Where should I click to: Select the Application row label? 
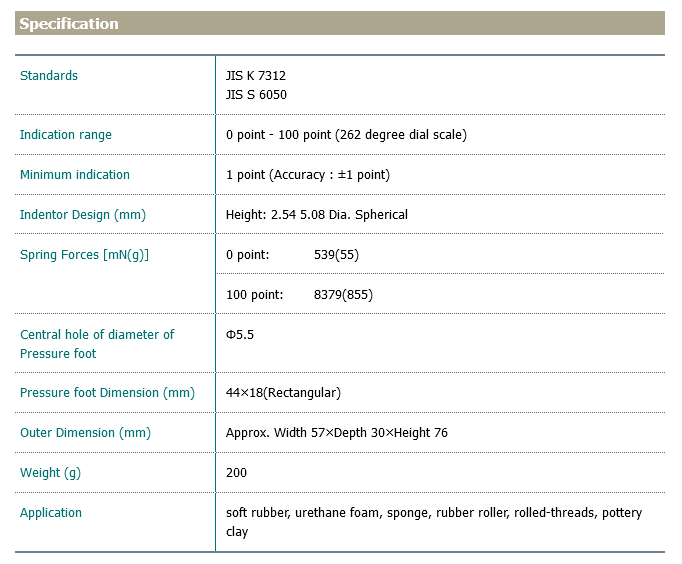pos(51,513)
